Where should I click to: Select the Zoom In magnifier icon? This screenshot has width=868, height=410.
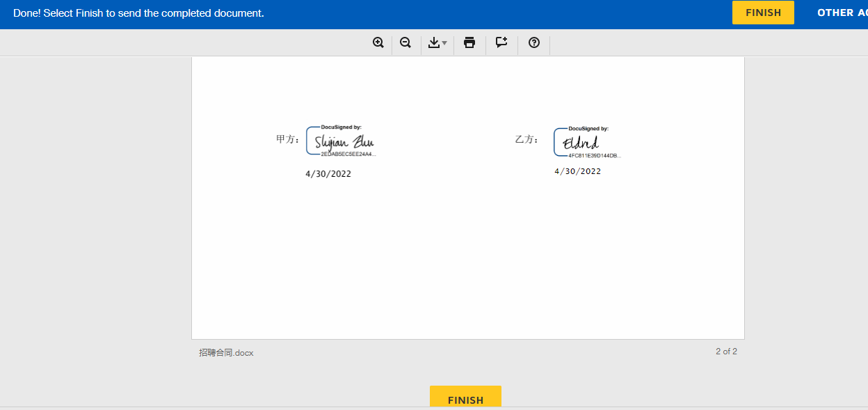378,42
